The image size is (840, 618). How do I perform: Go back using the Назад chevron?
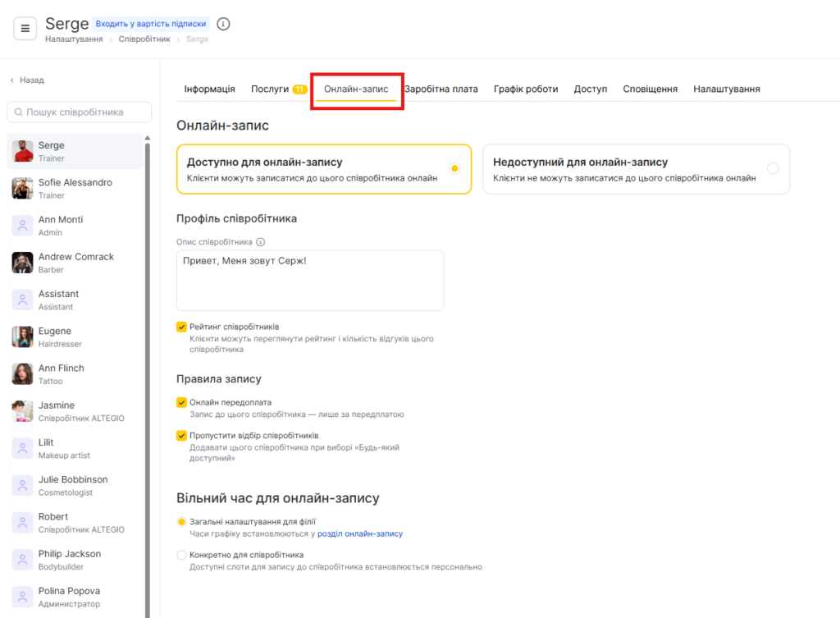[12, 80]
